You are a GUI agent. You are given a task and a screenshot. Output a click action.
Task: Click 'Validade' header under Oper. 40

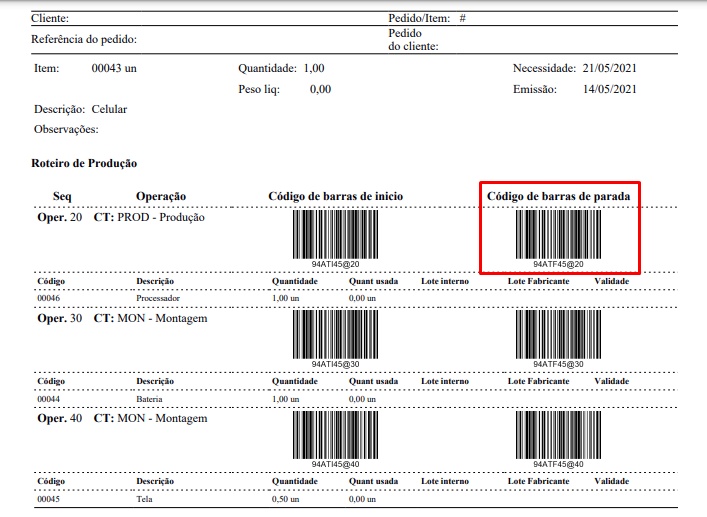611,481
